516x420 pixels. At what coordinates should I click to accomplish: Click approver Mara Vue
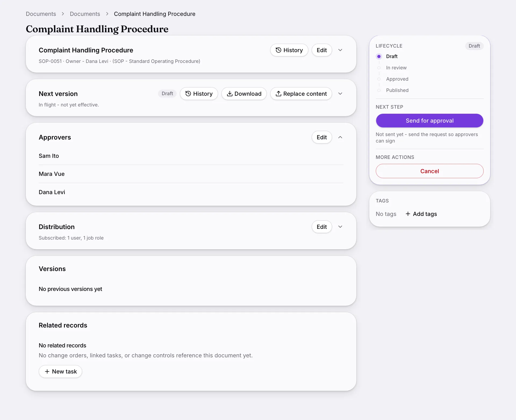click(x=52, y=174)
